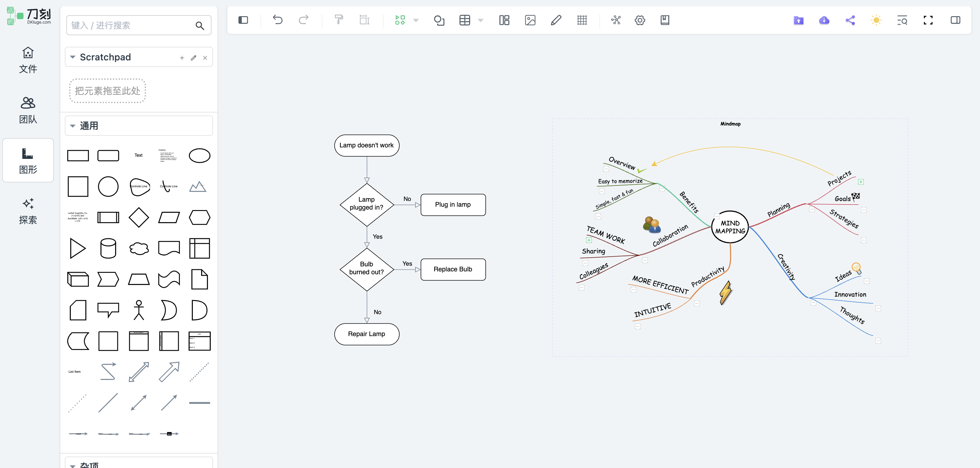980x468 pixels.
Task: Enter fullscreen mode with the corner-brackets icon
Action: [928, 20]
